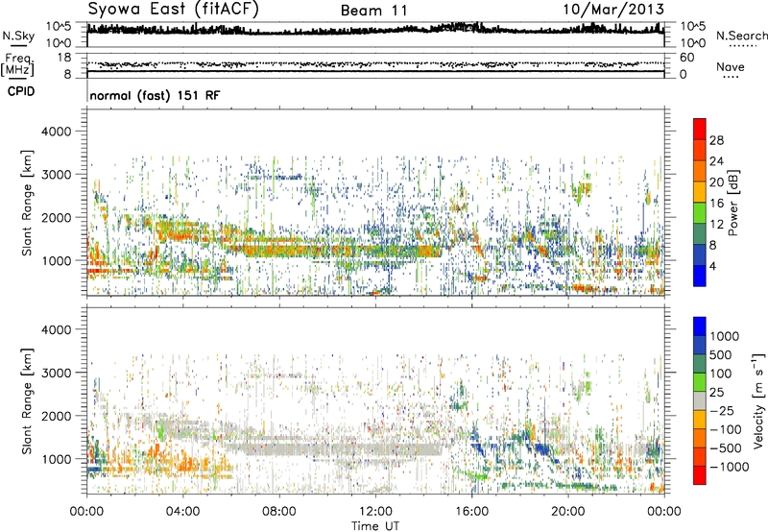Click the blue bottom of Power colorbar

(700, 276)
